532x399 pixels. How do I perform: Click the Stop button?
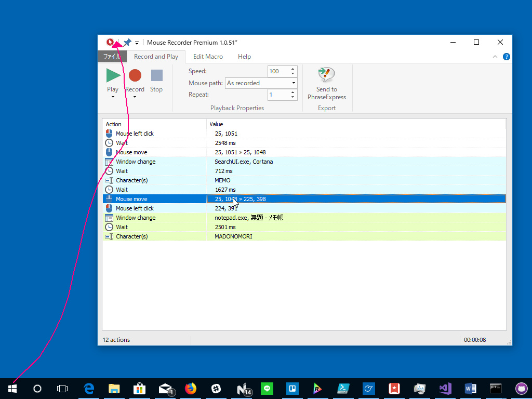pos(156,76)
